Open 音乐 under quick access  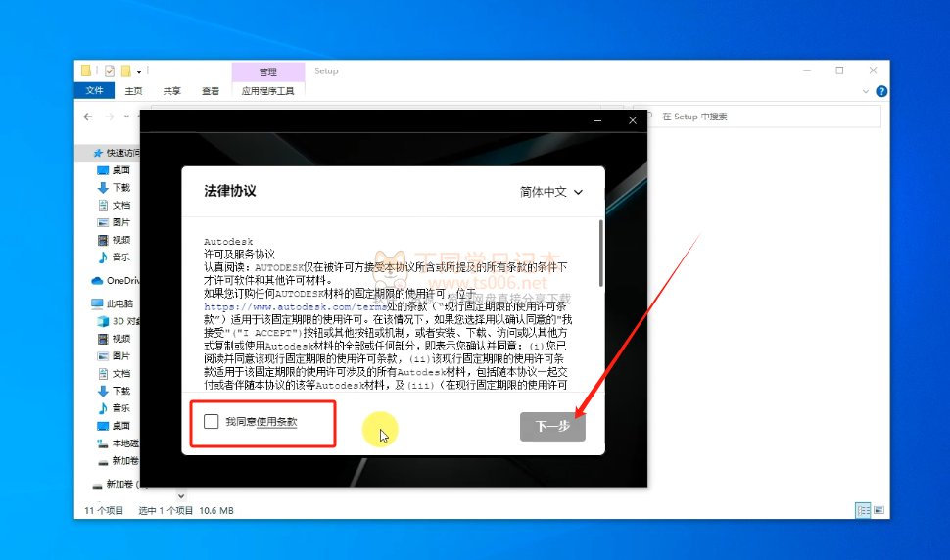point(114,257)
